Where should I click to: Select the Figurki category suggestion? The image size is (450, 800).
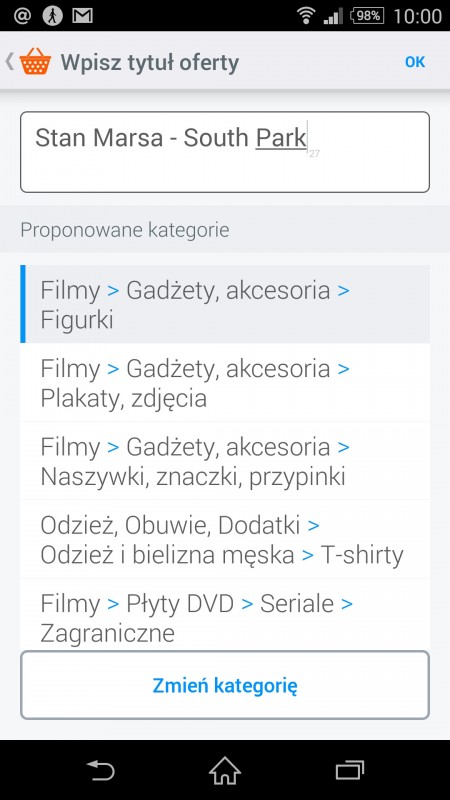[x=224, y=304]
